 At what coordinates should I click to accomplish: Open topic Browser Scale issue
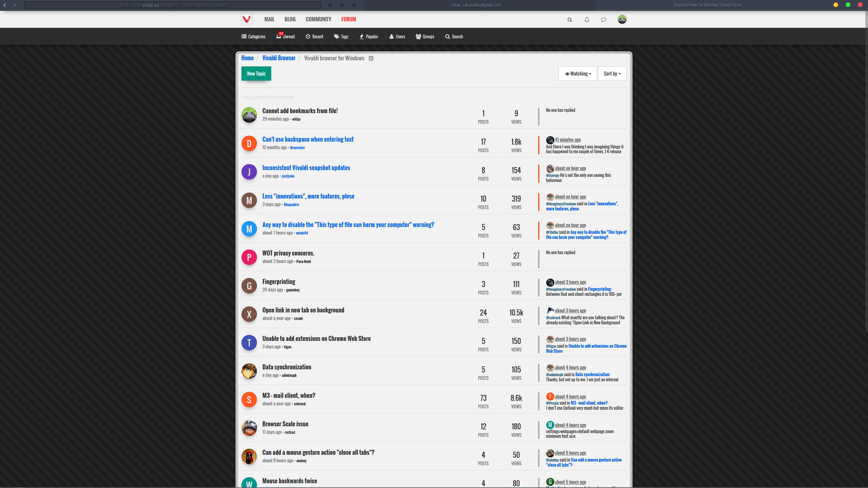point(285,424)
